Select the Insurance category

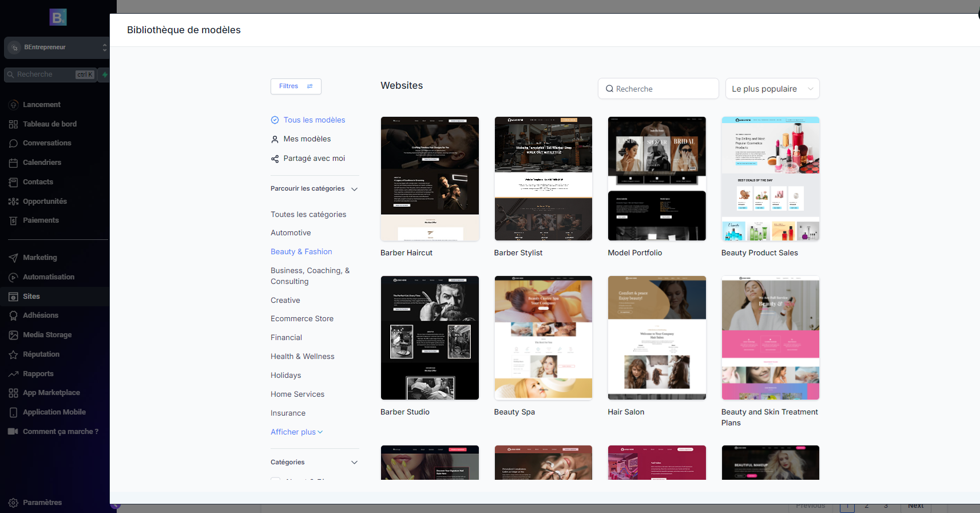click(288, 413)
